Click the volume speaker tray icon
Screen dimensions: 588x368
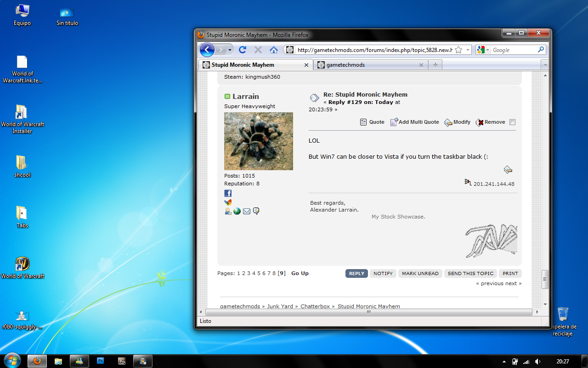(x=537, y=362)
